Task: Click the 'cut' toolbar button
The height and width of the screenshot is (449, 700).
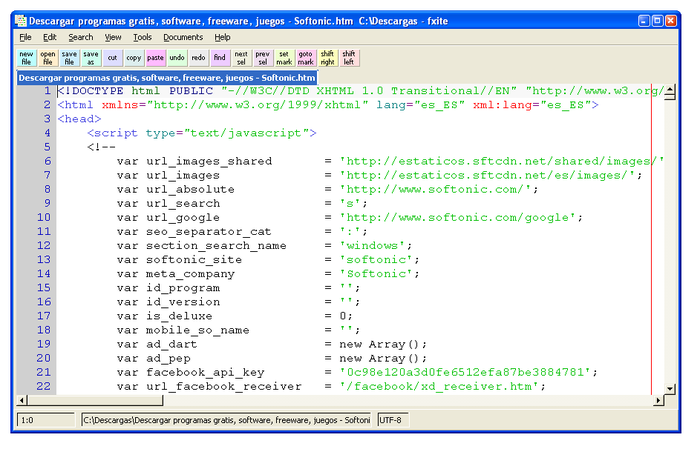Action: tap(112, 58)
